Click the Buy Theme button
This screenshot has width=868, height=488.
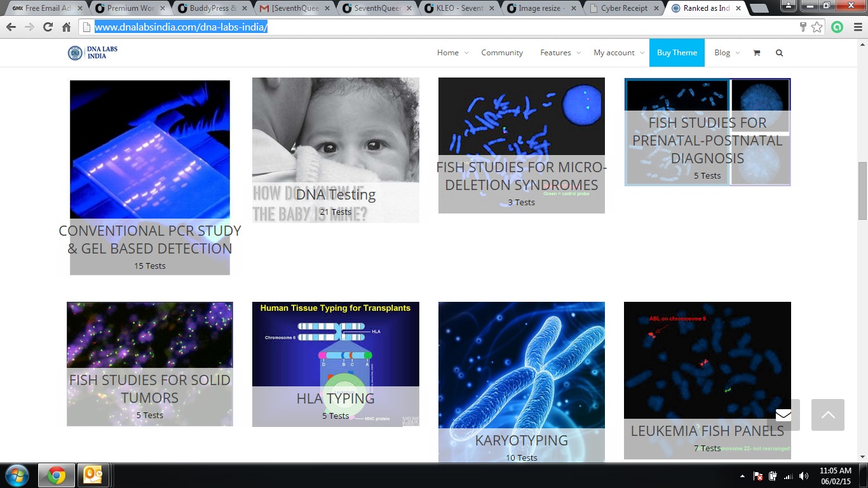point(677,53)
